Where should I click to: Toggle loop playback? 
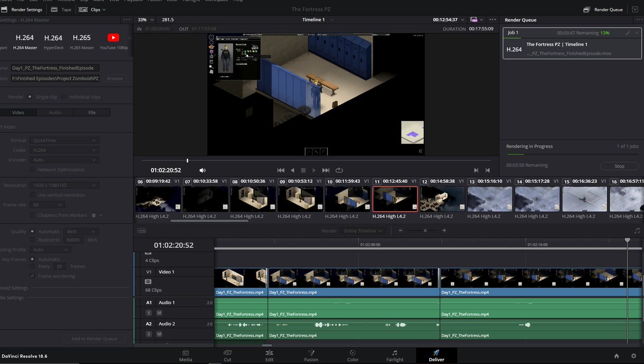click(x=339, y=170)
